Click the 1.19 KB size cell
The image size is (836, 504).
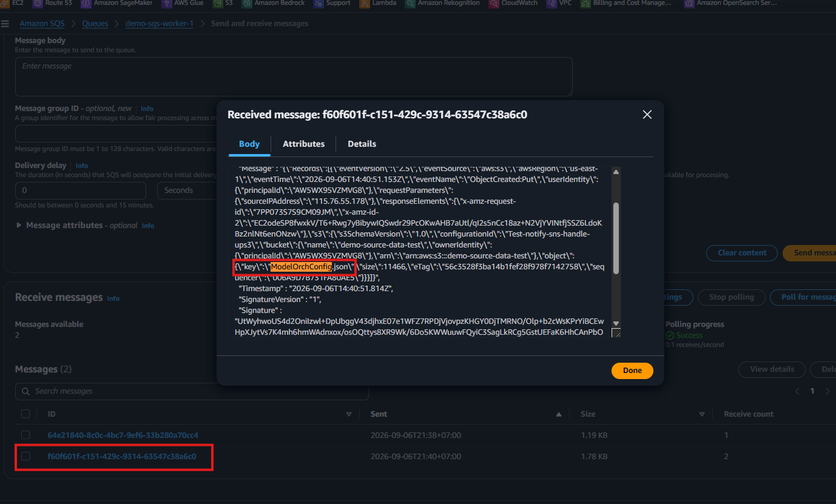(x=594, y=435)
